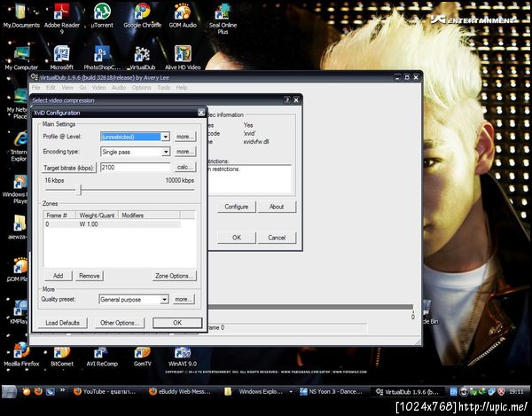Launch Seal Online Plus shortcut
This screenshot has height=416, width=532.
click(223, 19)
